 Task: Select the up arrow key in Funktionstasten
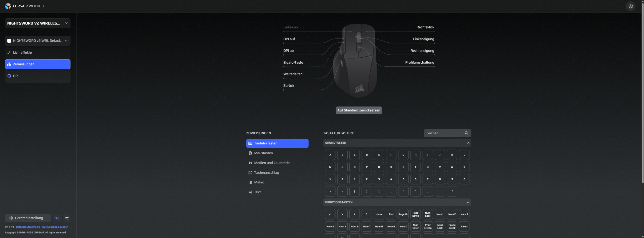(x=330, y=214)
